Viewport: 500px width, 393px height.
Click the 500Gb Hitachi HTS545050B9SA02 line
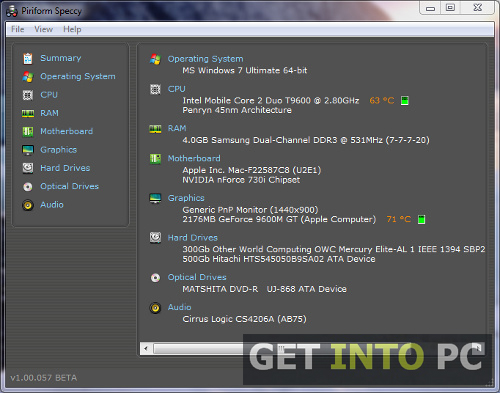(279, 259)
